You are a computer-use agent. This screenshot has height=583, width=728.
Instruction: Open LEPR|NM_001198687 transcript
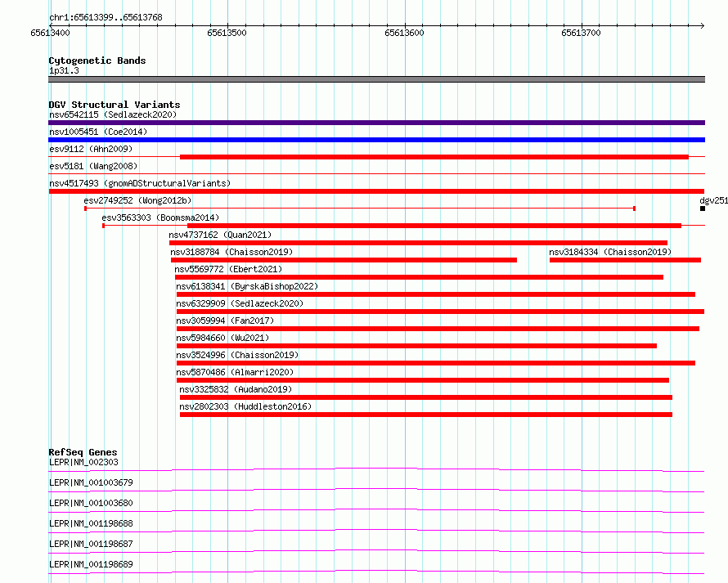point(91,544)
